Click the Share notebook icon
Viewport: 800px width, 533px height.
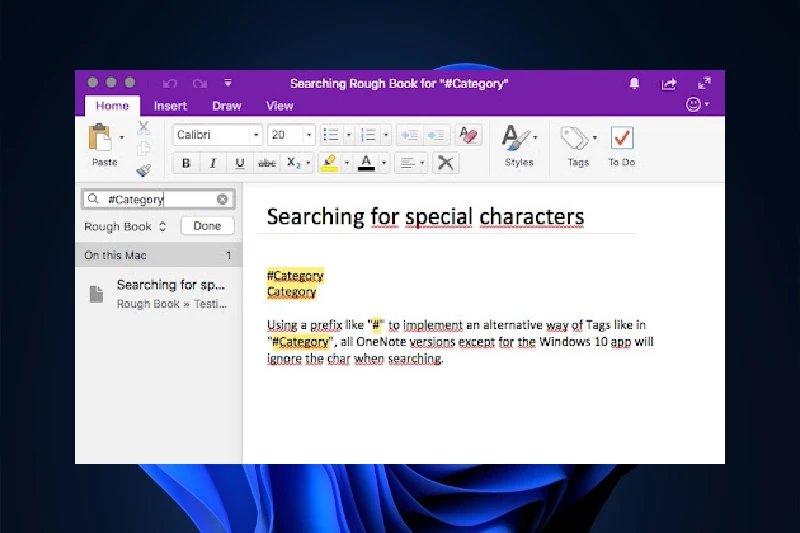pos(669,84)
